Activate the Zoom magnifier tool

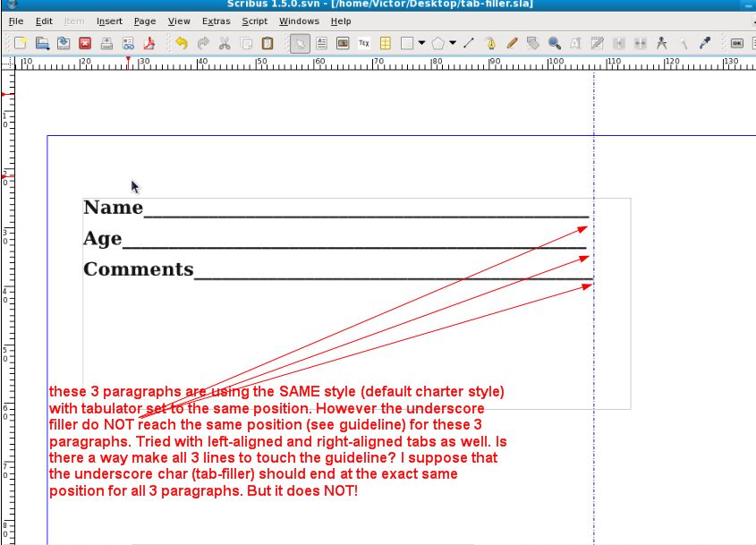point(555,42)
